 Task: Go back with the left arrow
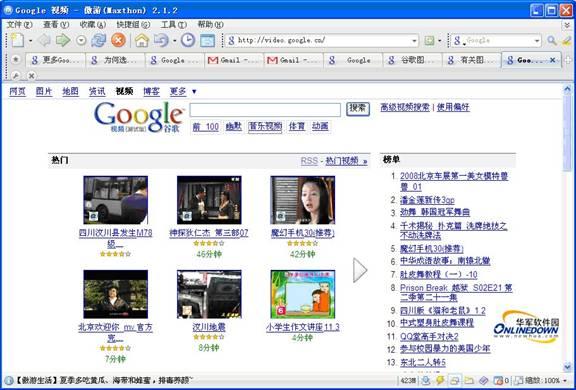click(x=45, y=40)
